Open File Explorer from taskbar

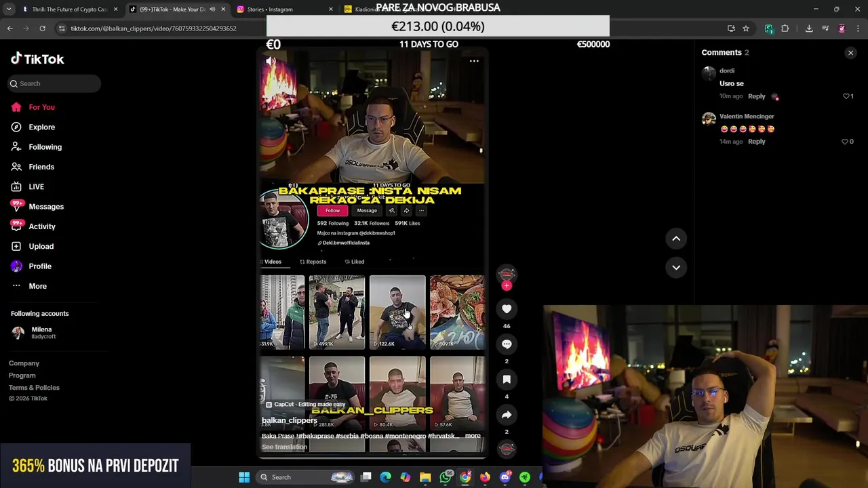coord(425,477)
